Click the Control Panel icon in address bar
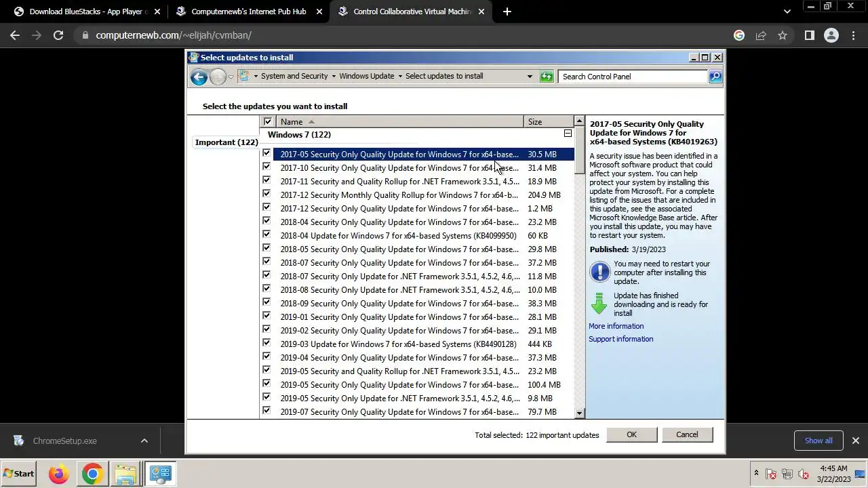 click(x=244, y=76)
